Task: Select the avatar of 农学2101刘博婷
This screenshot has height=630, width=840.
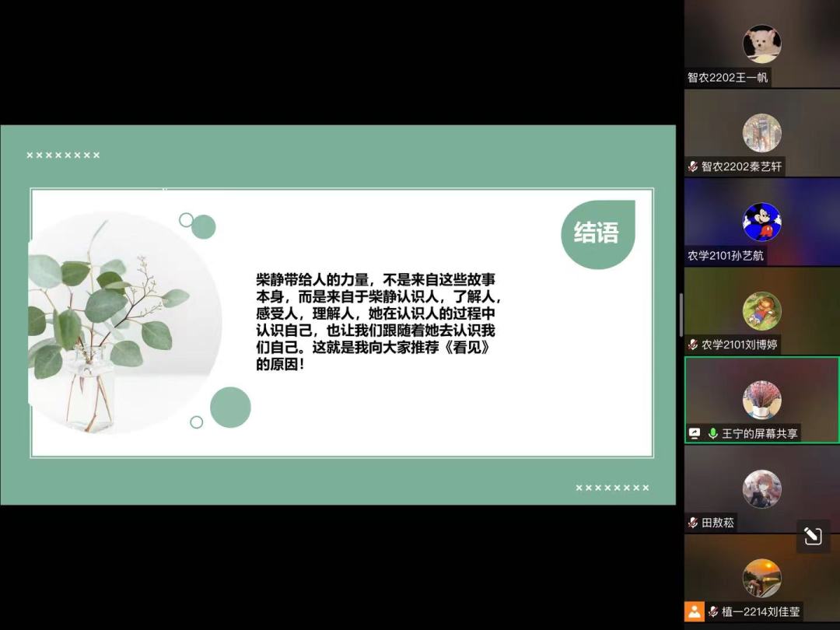Action: click(x=761, y=310)
